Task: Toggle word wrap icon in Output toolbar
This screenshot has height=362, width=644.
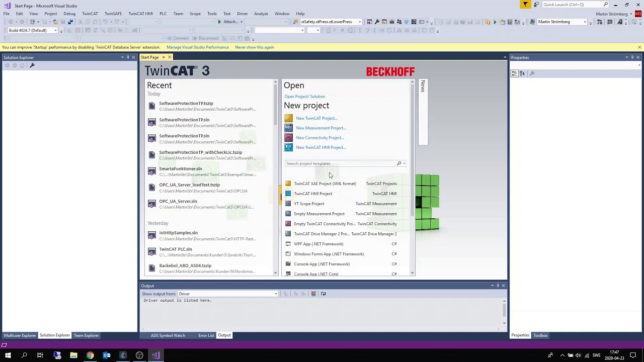Action: click(x=323, y=294)
